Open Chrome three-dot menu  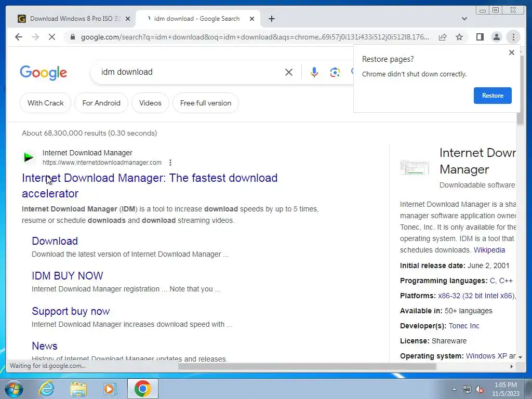513,37
